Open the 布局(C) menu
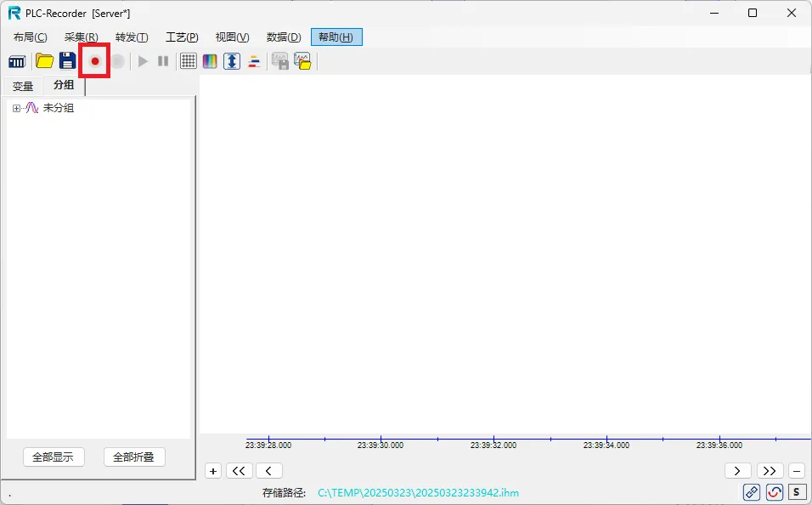The image size is (812, 505). [30, 37]
